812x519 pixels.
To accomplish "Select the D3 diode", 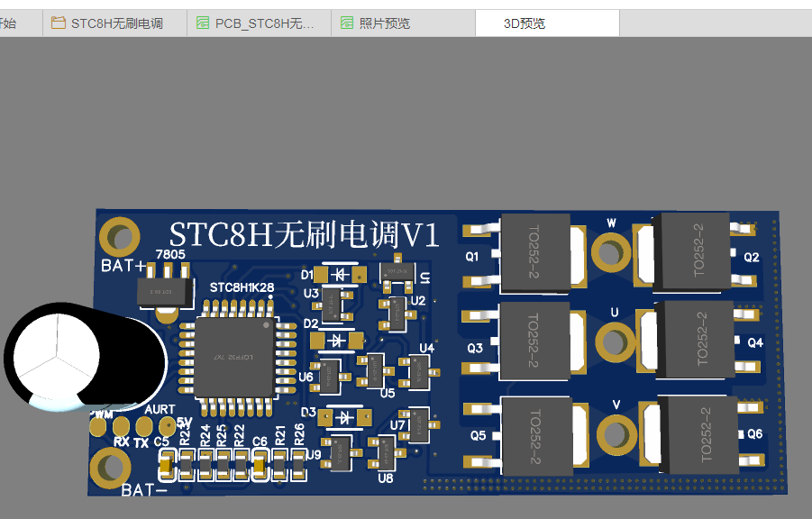I will click(x=345, y=417).
